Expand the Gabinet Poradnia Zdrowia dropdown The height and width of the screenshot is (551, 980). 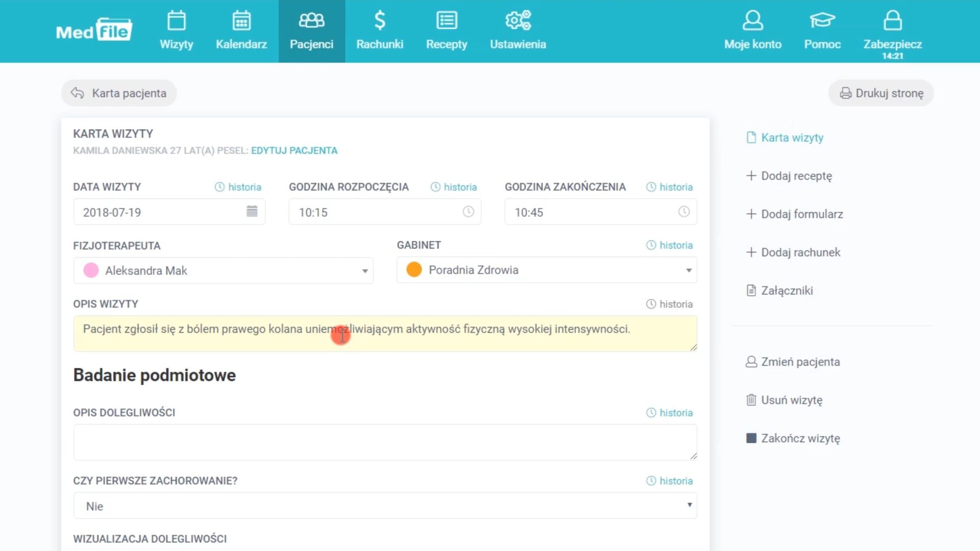click(x=688, y=270)
